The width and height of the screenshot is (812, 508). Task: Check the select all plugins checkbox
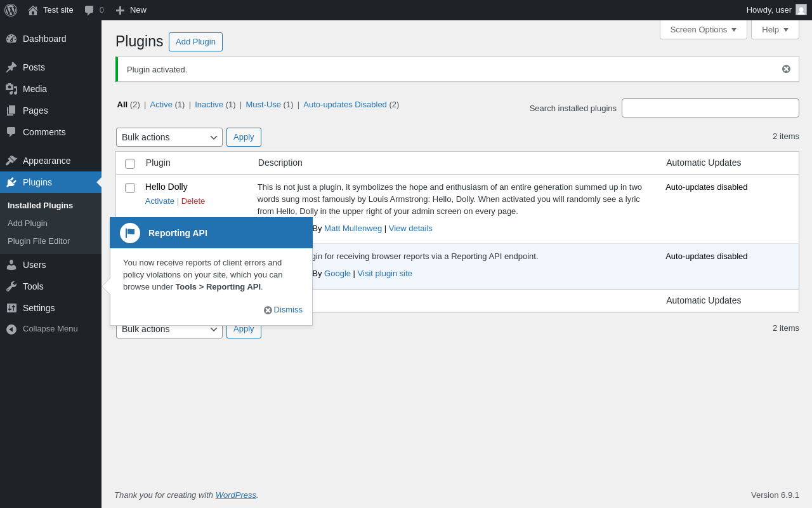click(x=130, y=164)
